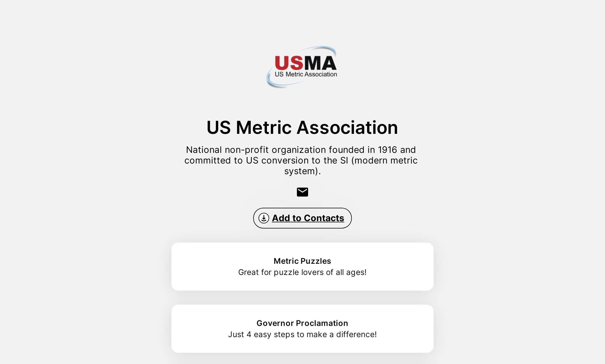Click the text Just 4 easy steps to make a difference
Screen dimensions: 605x364
pos(302,334)
